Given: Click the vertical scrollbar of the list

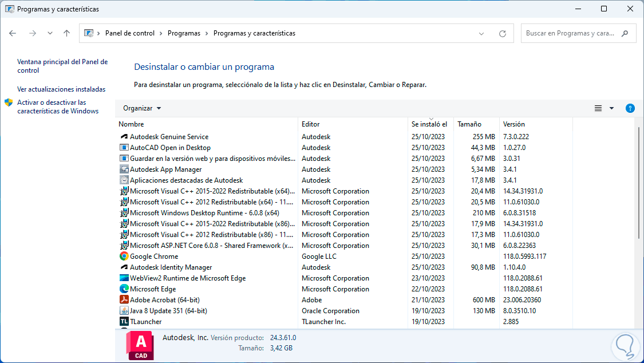Looking at the screenshot, I should point(639,183).
